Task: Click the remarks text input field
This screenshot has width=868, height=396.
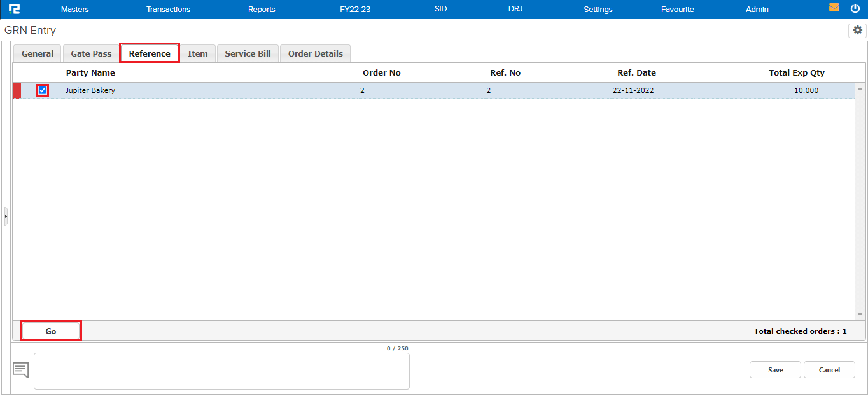Action: (x=221, y=371)
